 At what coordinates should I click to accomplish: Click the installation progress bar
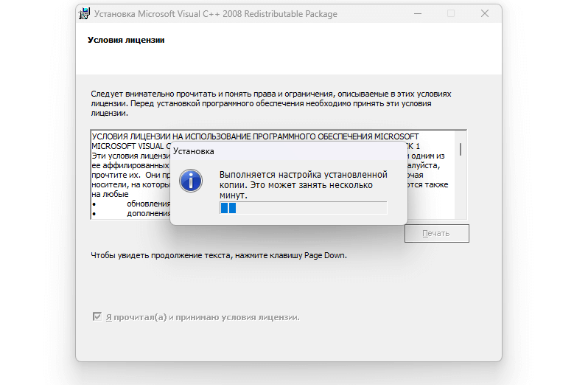(303, 208)
